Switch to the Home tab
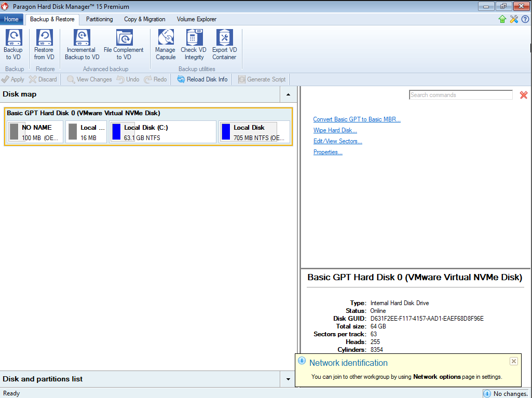The width and height of the screenshot is (532, 398). [x=11, y=19]
